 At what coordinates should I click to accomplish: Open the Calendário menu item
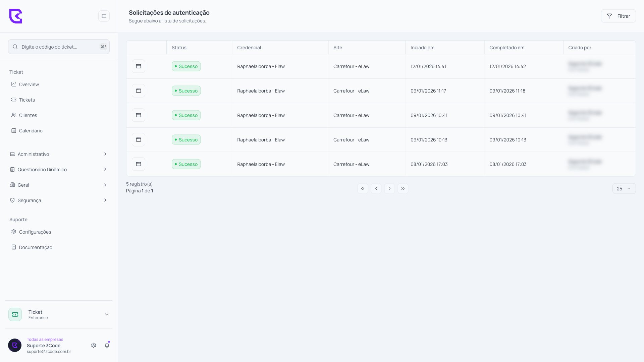59,131
